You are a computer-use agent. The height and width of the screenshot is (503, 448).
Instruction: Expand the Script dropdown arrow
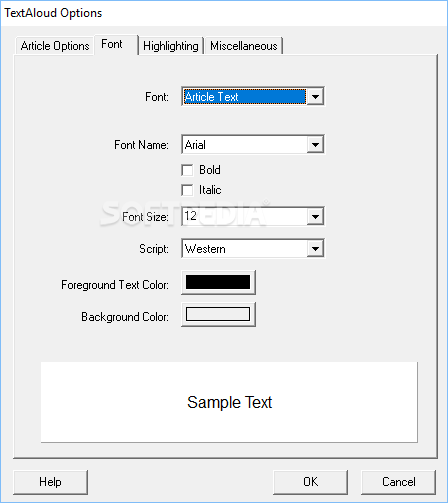pos(315,249)
